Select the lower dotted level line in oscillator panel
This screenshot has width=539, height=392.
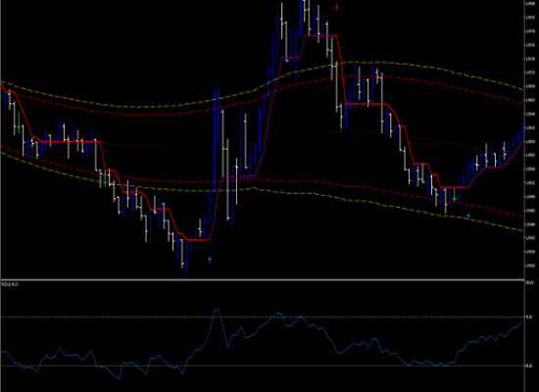(263, 366)
